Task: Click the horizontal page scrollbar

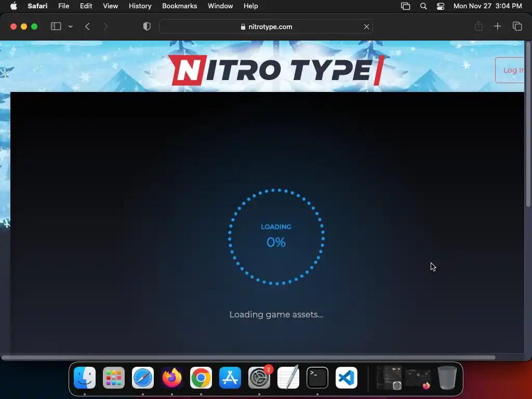Action: coord(248,357)
